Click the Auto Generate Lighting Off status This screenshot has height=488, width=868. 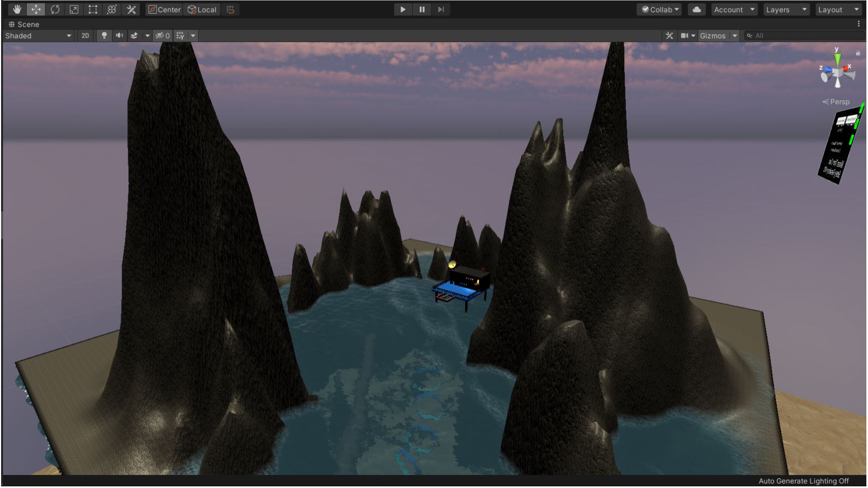[804, 481]
